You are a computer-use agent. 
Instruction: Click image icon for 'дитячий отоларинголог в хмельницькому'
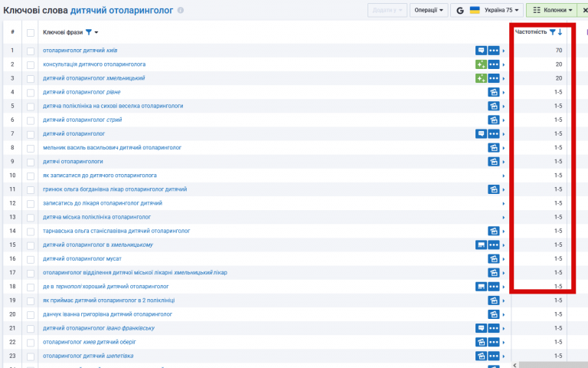(481, 245)
